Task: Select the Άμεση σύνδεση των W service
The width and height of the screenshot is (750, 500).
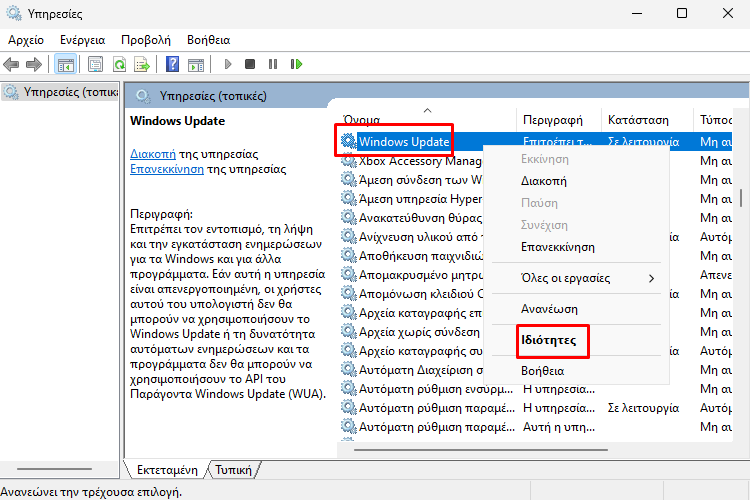Action: click(420, 180)
